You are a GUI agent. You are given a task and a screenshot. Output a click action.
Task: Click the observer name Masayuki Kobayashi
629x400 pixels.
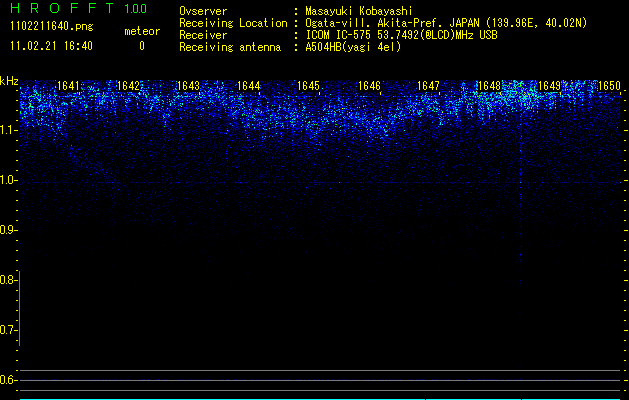359,11
